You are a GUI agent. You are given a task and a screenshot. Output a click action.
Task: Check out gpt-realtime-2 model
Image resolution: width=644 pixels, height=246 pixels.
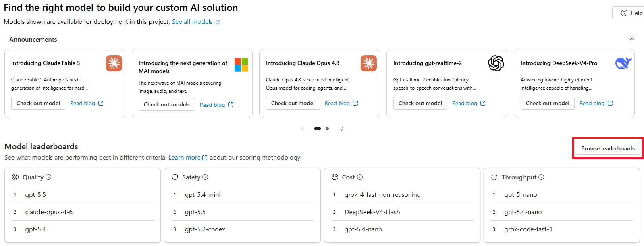pos(420,103)
